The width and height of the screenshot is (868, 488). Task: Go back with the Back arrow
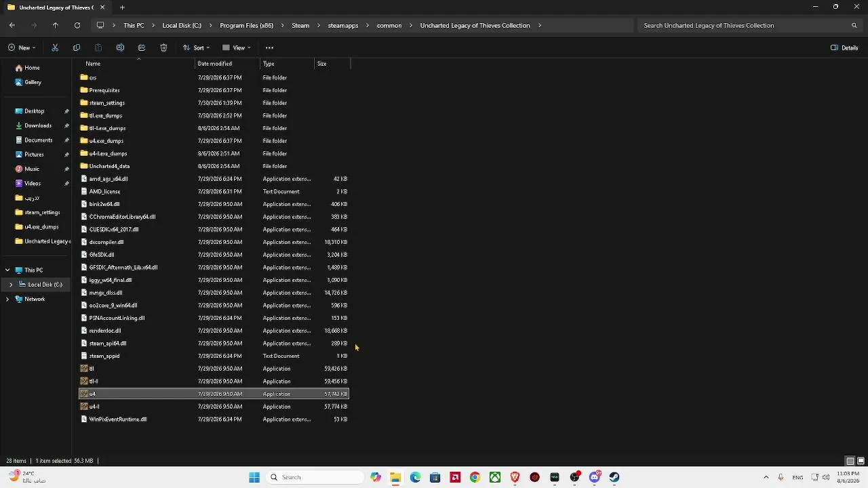coord(12,25)
